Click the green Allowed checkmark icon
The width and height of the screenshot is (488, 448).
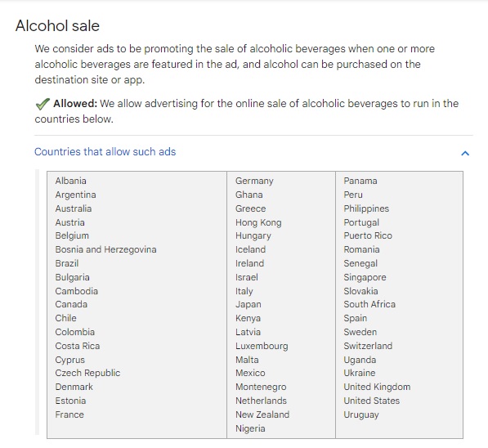coord(43,104)
